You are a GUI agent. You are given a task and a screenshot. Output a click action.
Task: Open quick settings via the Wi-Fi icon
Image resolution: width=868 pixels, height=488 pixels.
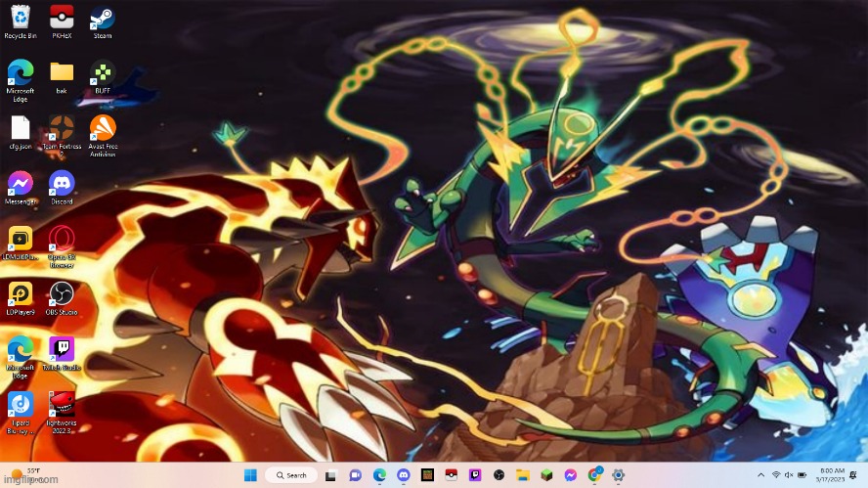[x=776, y=475]
